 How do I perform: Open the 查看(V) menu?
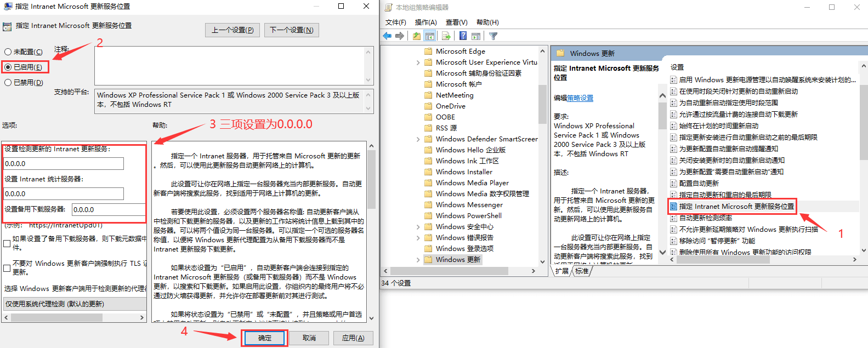coord(457,22)
